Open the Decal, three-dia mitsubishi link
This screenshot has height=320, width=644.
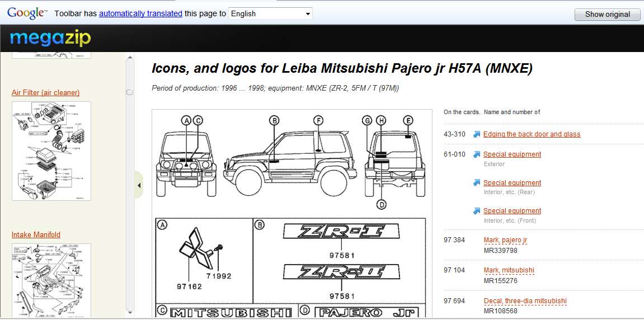(x=525, y=301)
